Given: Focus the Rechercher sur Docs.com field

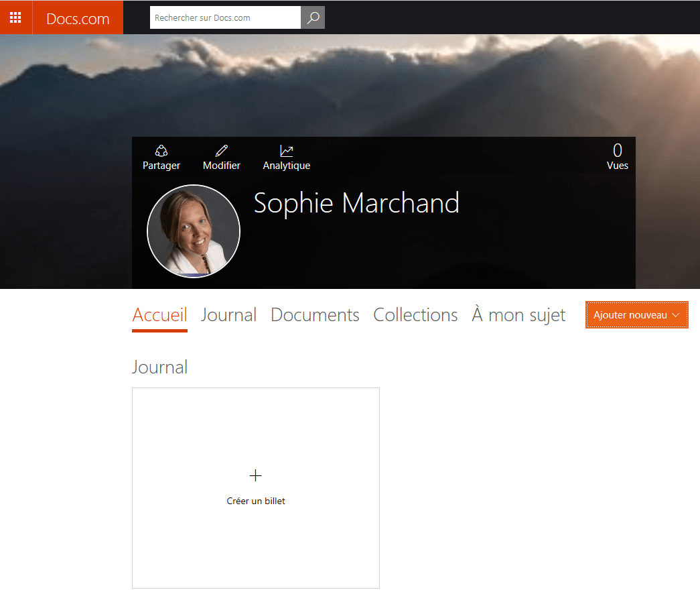Looking at the screenshot, I should tap(225, 18).
